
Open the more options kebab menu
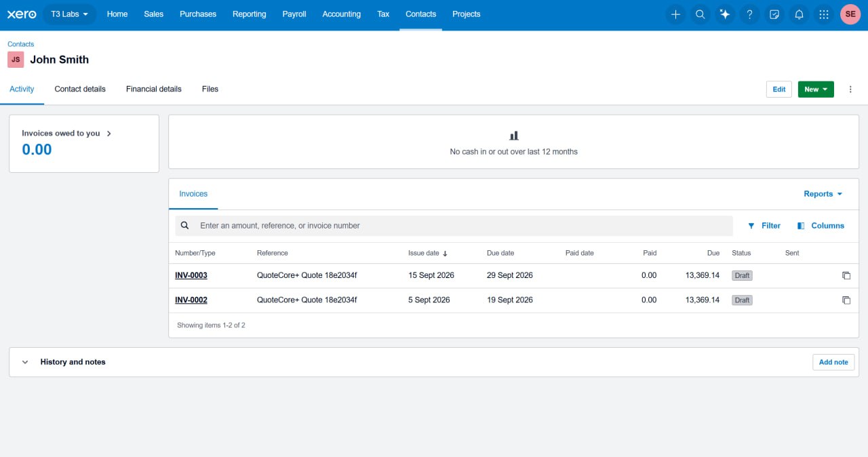[850, 90]
